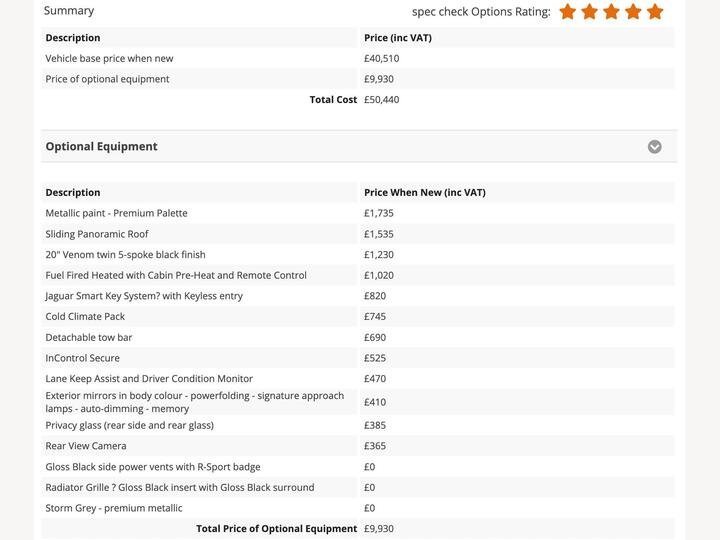The image size is (720, 540).
Task: Select the Metallic paint Premium Palette row
Action: pyautogui.click(x=358, y=213)
